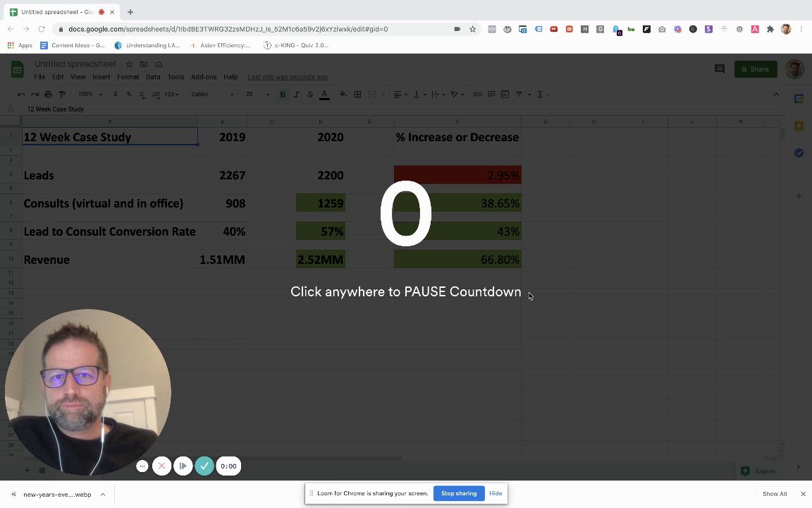Open the Chrome extensions puzzle icon
Viewport: 812px width, 508px height.
tap(770, 29)
